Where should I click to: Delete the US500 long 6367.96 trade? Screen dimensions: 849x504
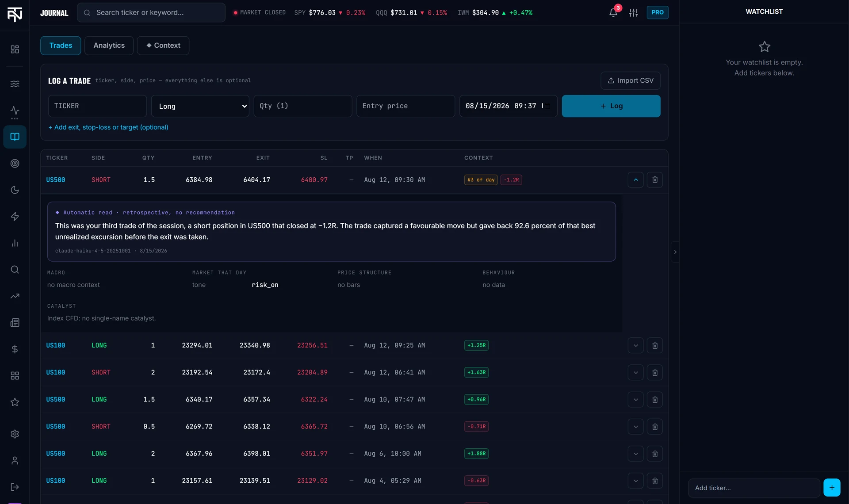[x=655, y=454]
